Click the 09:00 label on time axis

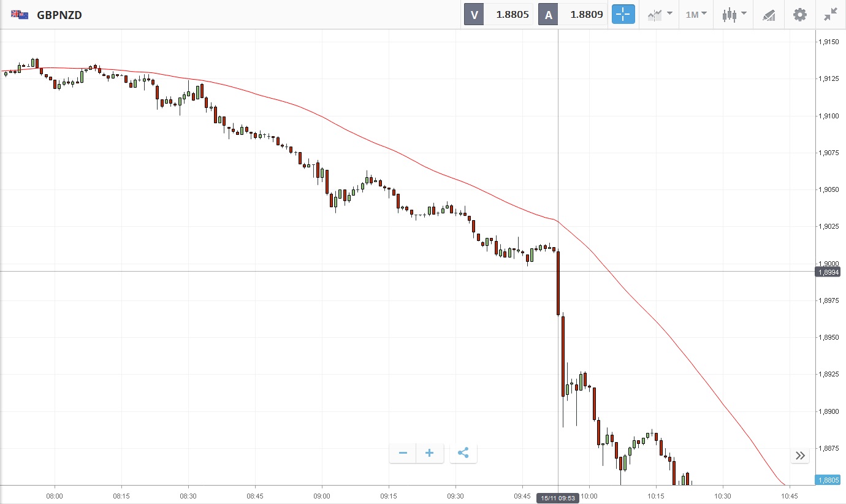pyautogui.click(x=321, y=495)
